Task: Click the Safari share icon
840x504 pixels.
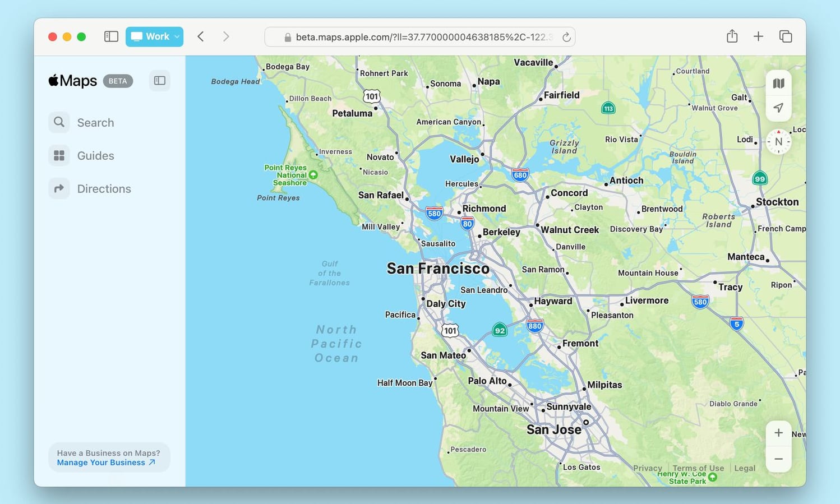Action: click(x=732, y=36)
